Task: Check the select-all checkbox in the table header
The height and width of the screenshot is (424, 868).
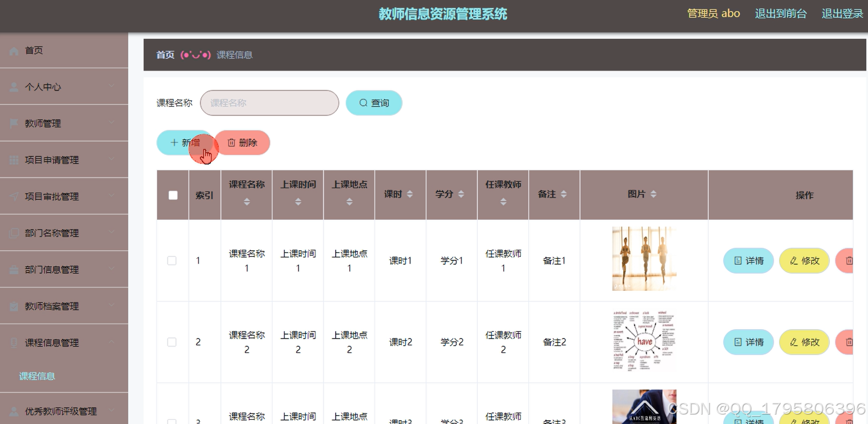Action: [173, 195]
